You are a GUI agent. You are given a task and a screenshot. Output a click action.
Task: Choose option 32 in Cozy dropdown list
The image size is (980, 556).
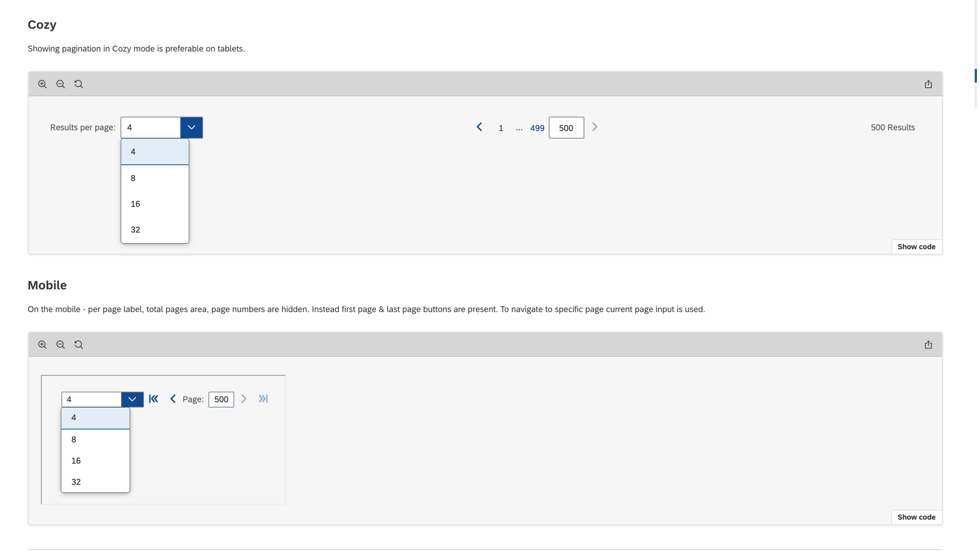tap(155, 230)
